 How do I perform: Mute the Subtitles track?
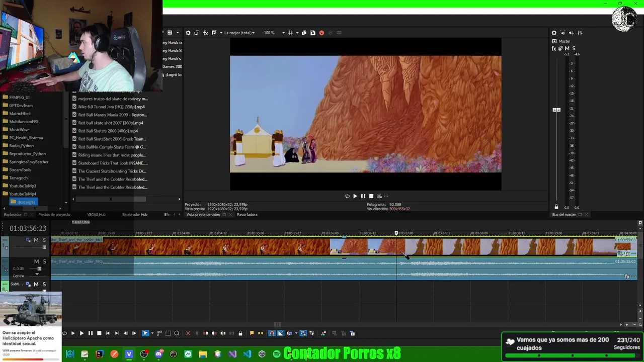[x=36, y=284]
